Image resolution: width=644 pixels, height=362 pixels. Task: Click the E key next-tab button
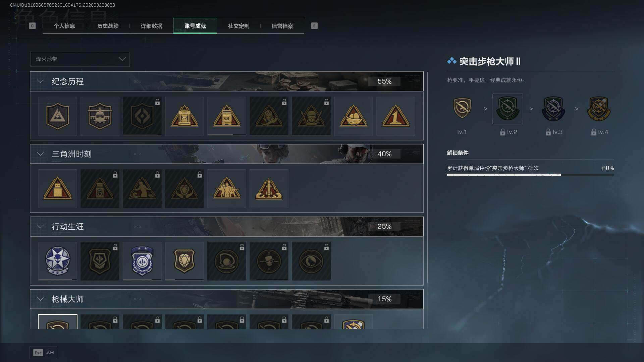point(314,26)
